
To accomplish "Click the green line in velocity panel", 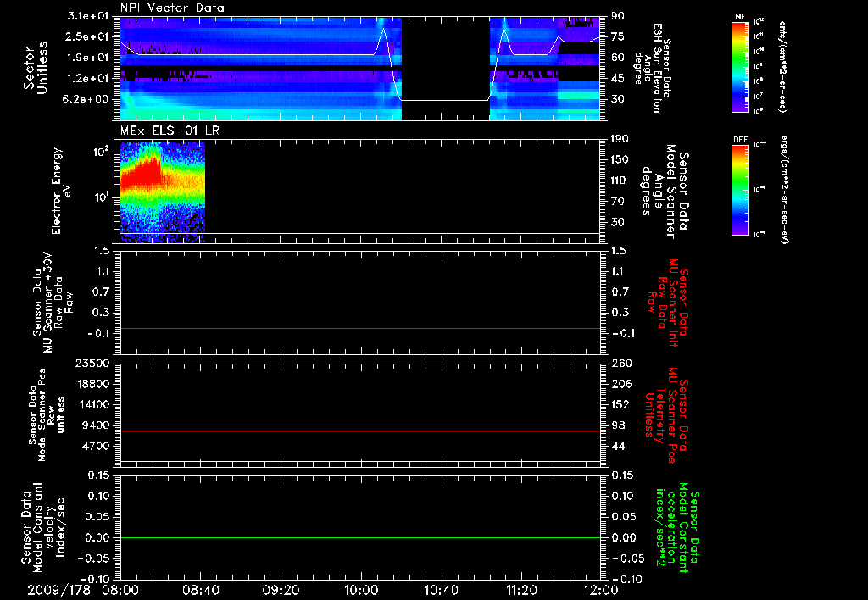I will click(x=360, y=537).
